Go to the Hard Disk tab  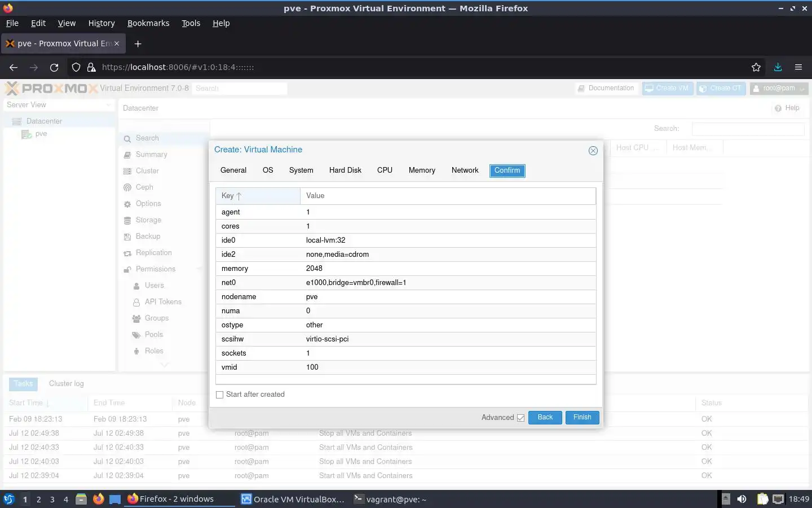[345, 170]
